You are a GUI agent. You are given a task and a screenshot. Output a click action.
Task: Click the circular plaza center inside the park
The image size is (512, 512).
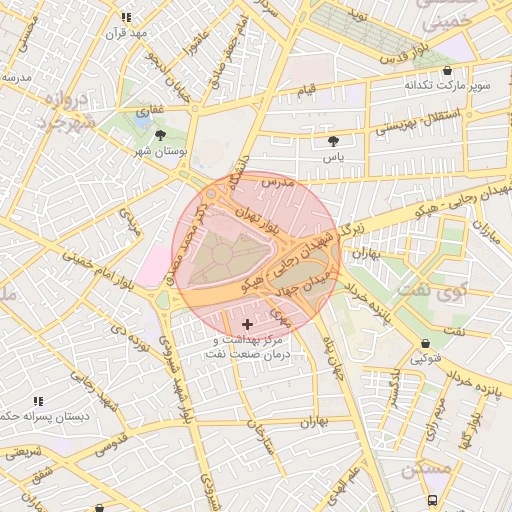pos(222,254)
